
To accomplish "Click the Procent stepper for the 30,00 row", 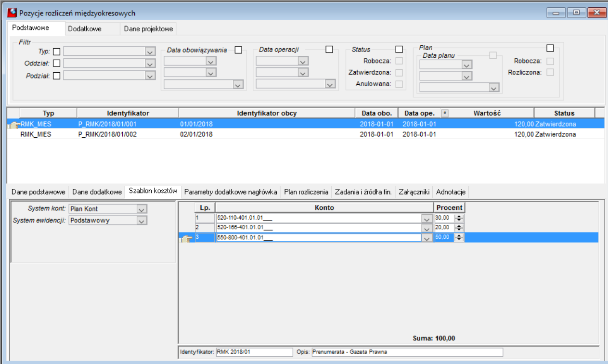I will click(x=459, y=218).
